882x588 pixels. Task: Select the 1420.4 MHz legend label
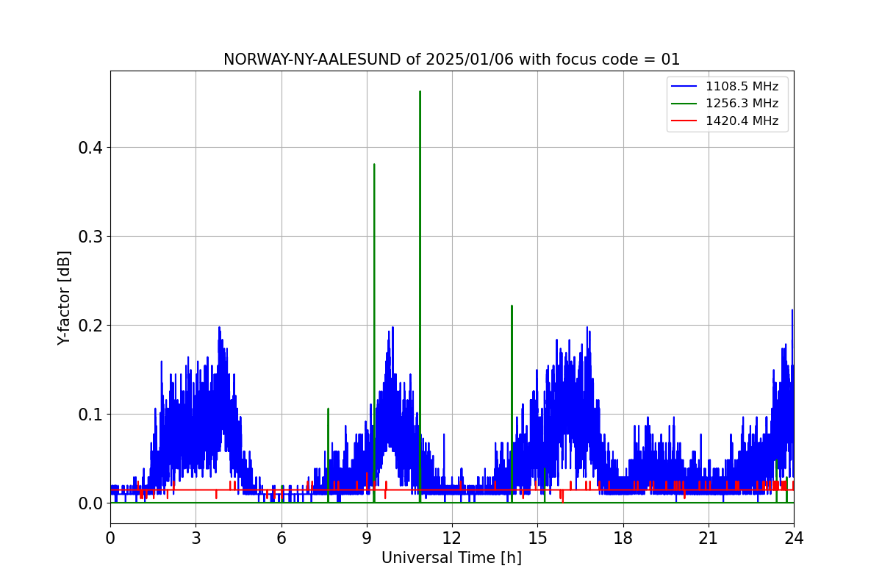[x=742, y=121]
